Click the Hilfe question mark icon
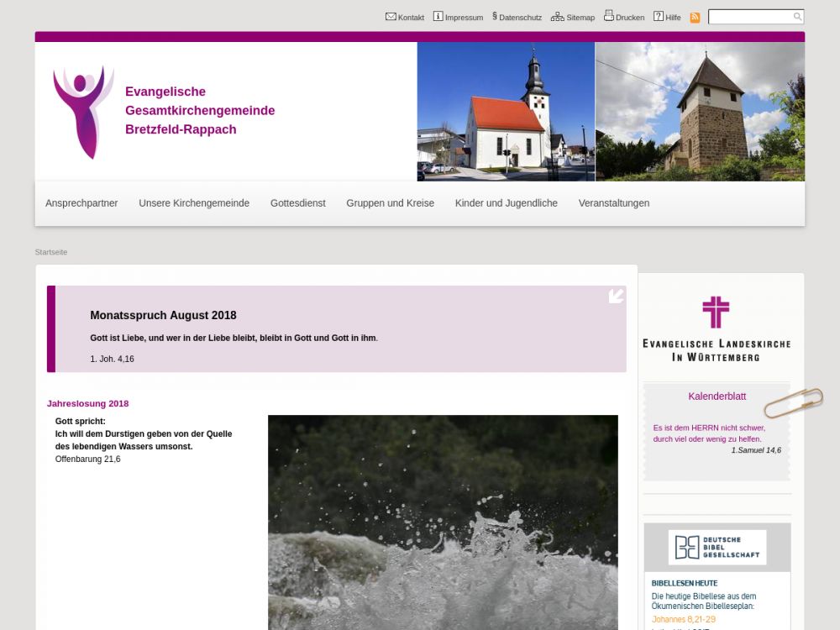The width and height of the screenshot is (840, 630). pos(659,17)
